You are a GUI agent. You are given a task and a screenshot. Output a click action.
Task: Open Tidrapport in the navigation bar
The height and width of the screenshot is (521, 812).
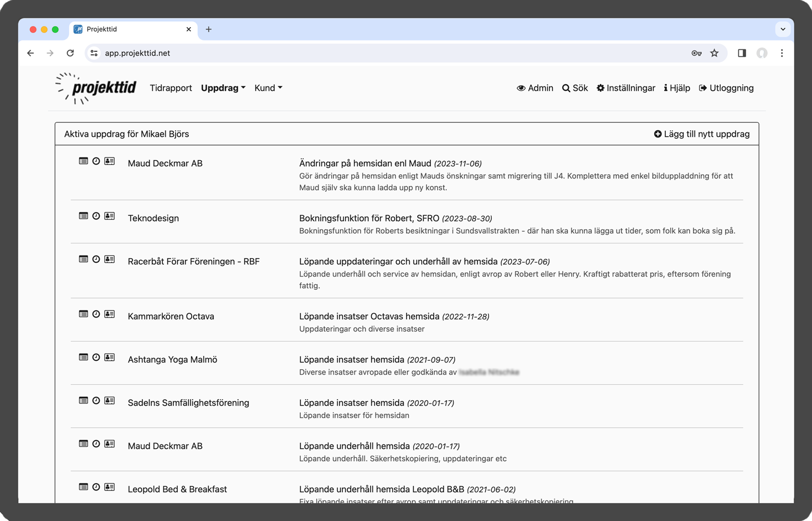171,88
